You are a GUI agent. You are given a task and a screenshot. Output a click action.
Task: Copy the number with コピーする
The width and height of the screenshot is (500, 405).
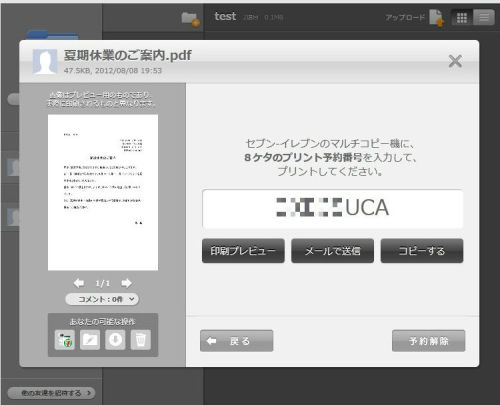coord(422,251)
